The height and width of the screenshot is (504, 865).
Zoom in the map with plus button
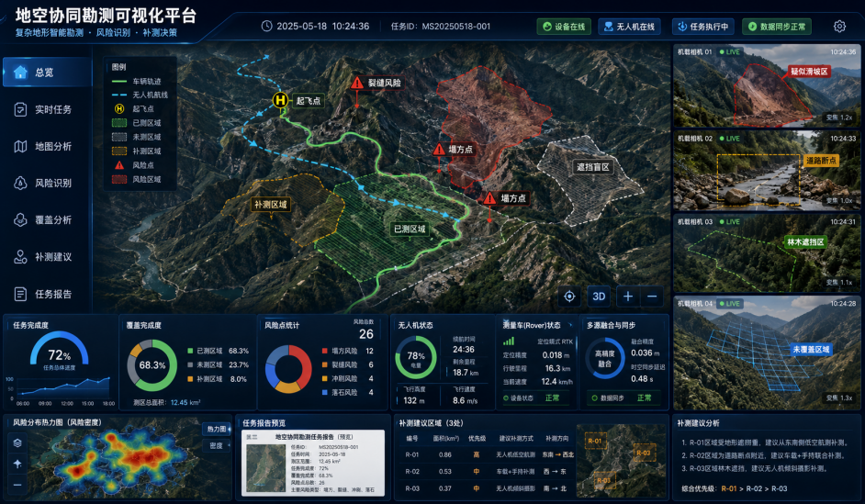pyautogui.click(x=628, y=297)
